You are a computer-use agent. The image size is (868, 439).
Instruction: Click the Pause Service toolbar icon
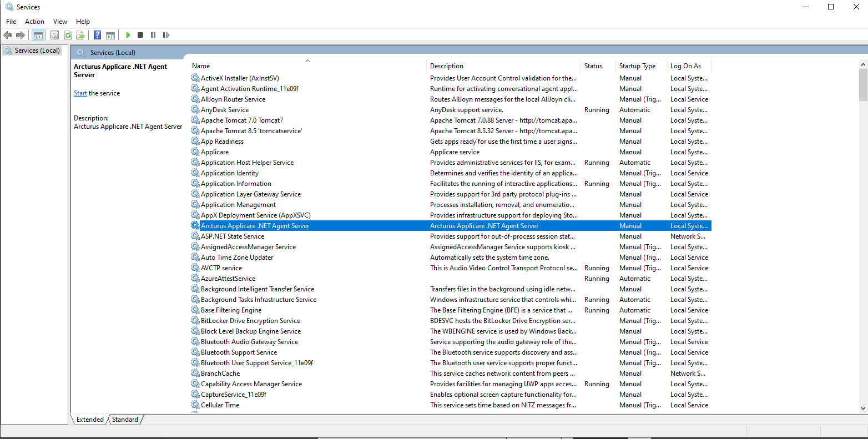pos(153,35)
